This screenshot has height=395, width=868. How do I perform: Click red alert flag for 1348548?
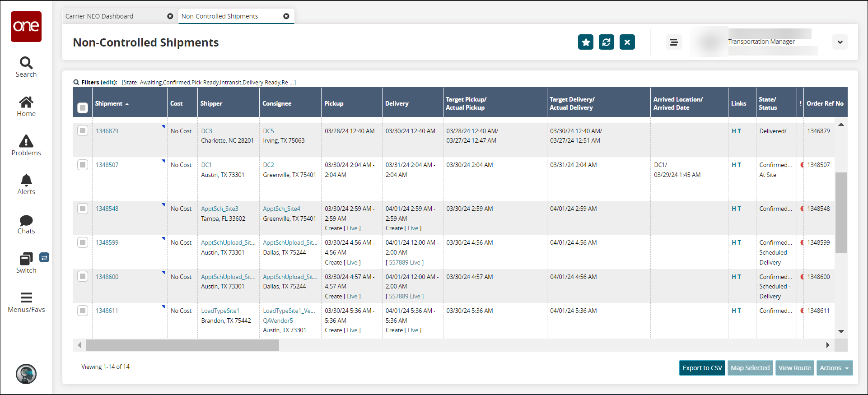802,209
